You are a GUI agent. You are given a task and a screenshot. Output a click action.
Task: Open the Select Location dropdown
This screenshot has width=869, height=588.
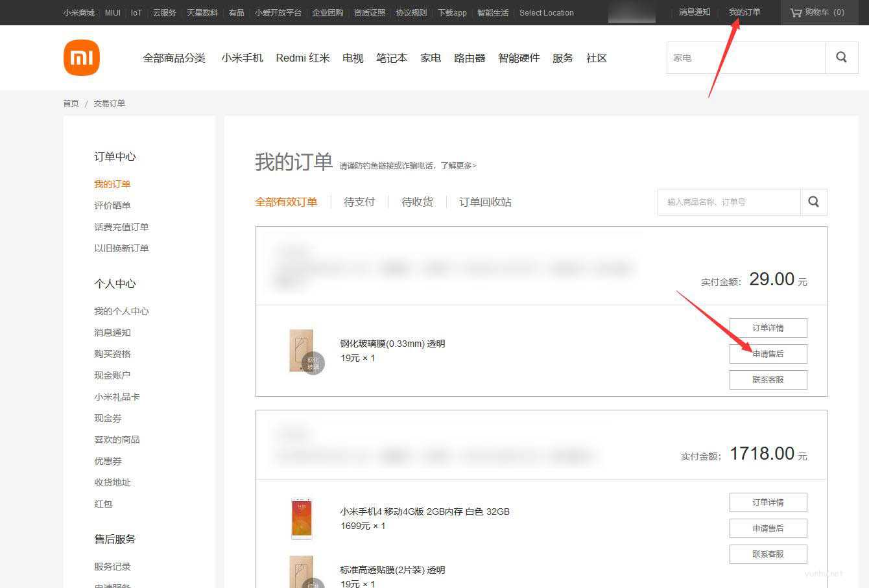(546, 12)
